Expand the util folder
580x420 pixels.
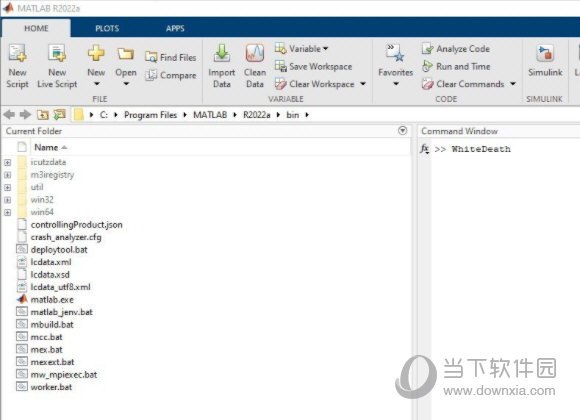click(7, 188)
